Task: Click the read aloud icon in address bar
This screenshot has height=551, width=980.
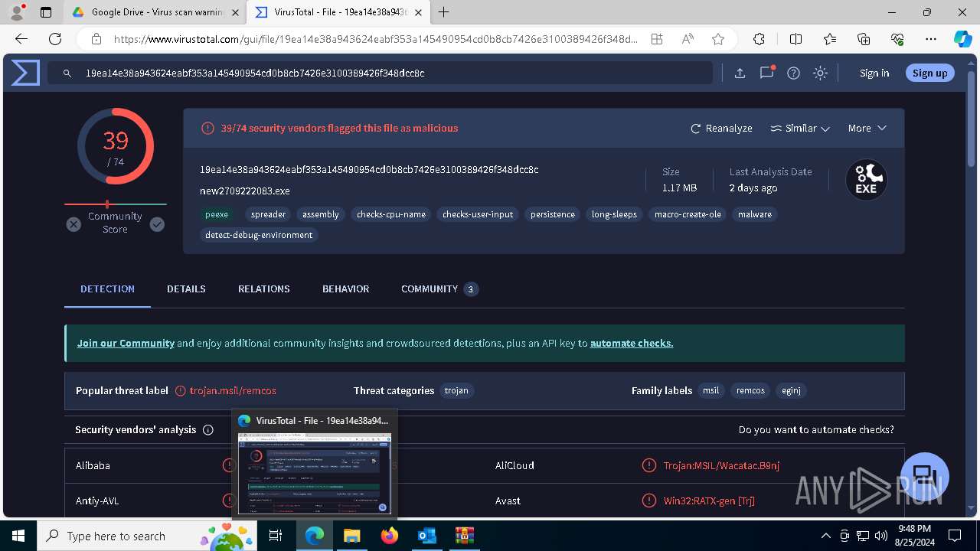Action: click(687, 39)
